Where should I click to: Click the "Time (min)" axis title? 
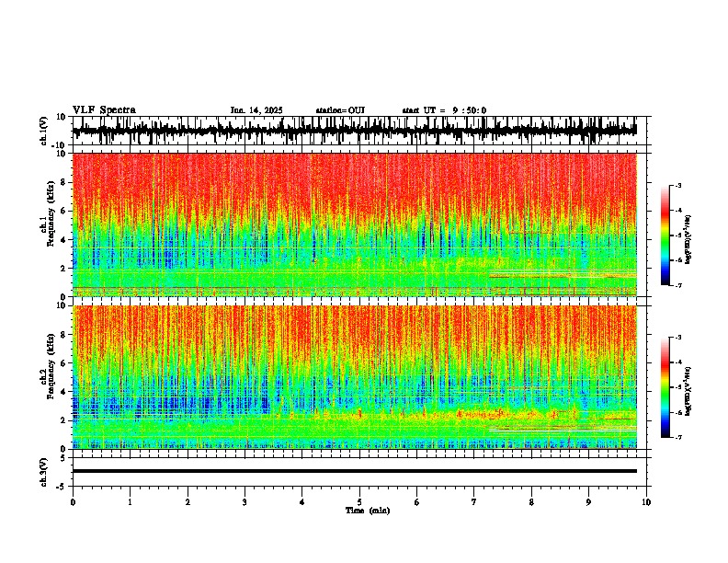368,511
